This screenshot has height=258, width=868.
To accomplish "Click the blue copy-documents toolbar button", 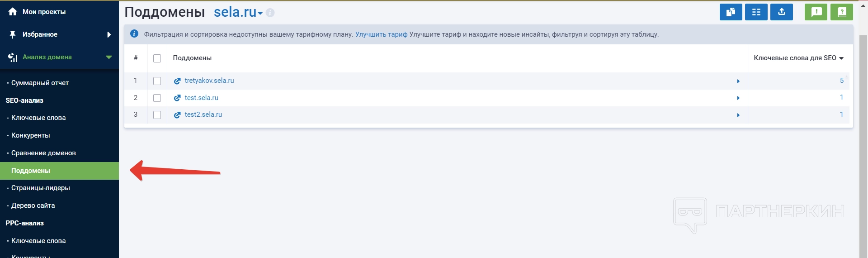I will click(731, 12).
